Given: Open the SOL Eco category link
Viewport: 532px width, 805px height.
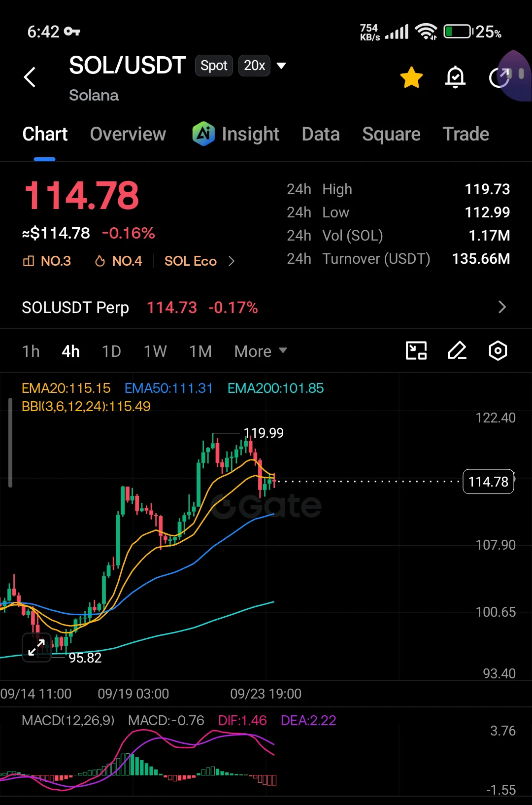Looking at the screenshot, I should tap(191, 261).
